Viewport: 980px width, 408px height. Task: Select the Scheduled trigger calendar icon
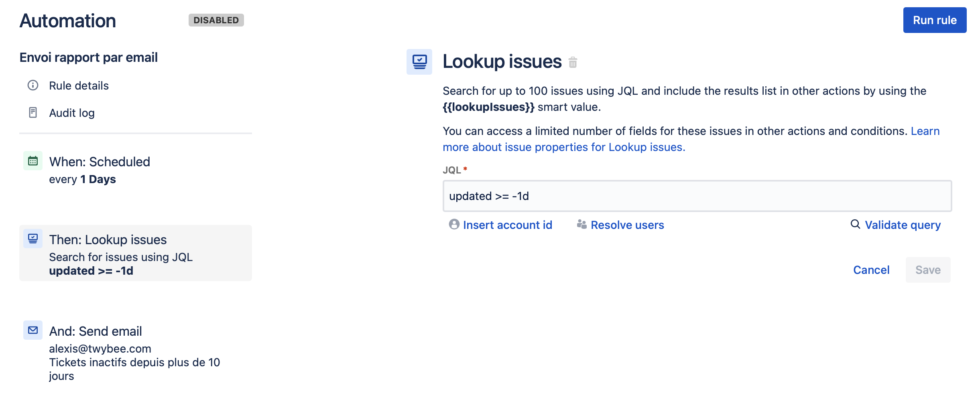click(33, 161)
